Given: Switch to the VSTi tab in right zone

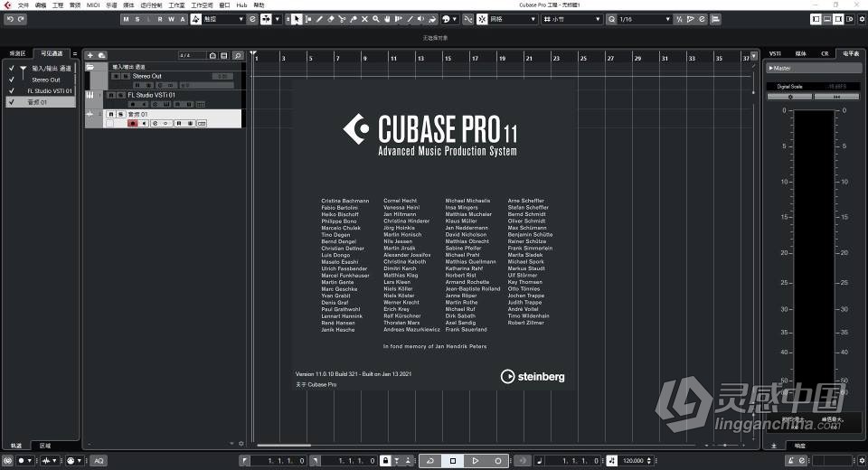Looking at the screenshot, I should tap(775, 53).
